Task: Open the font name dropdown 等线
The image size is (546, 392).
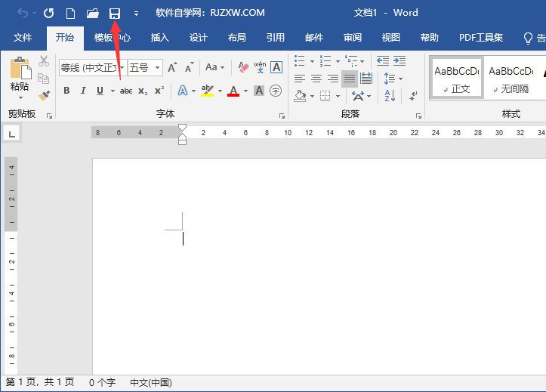Action: [x=122, y=67]
